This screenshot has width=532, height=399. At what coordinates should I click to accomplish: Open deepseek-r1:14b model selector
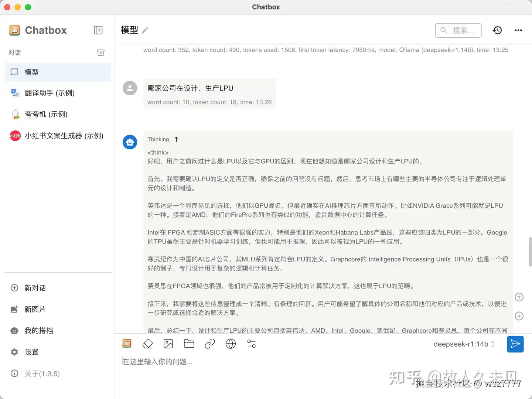coord(464,344)
